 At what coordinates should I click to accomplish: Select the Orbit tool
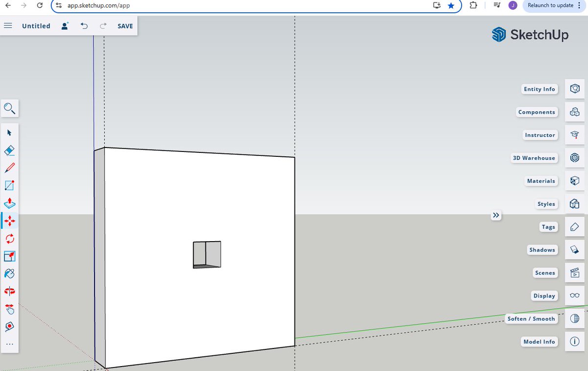coord(10,291)
